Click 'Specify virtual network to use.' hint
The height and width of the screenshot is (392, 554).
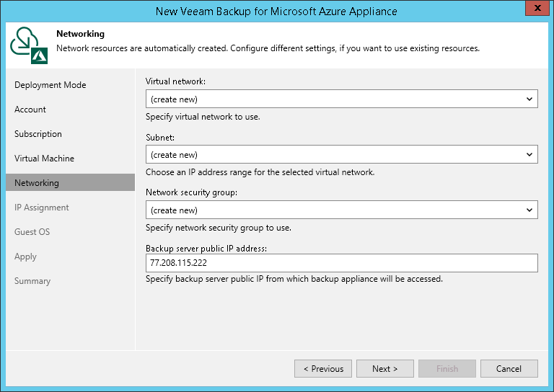(203, 117)
